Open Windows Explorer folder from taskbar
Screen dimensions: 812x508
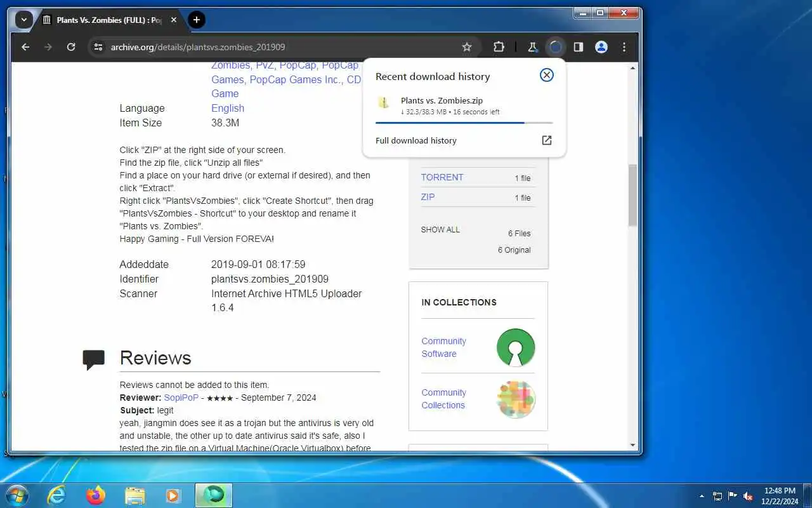tap(134, 495)
